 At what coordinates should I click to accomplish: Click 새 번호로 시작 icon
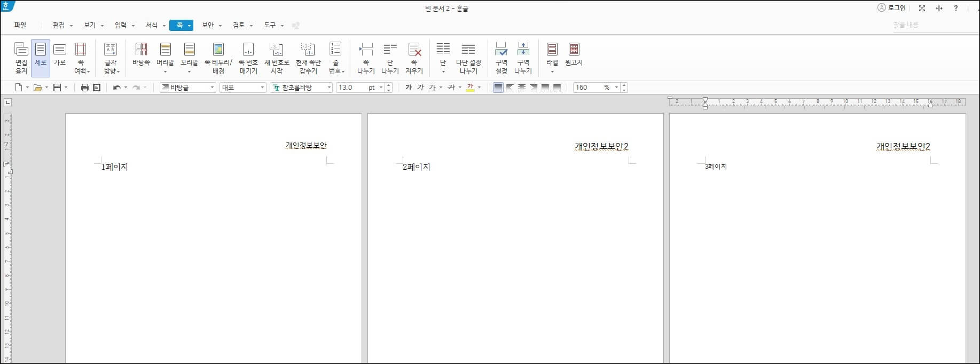point(277,58)
